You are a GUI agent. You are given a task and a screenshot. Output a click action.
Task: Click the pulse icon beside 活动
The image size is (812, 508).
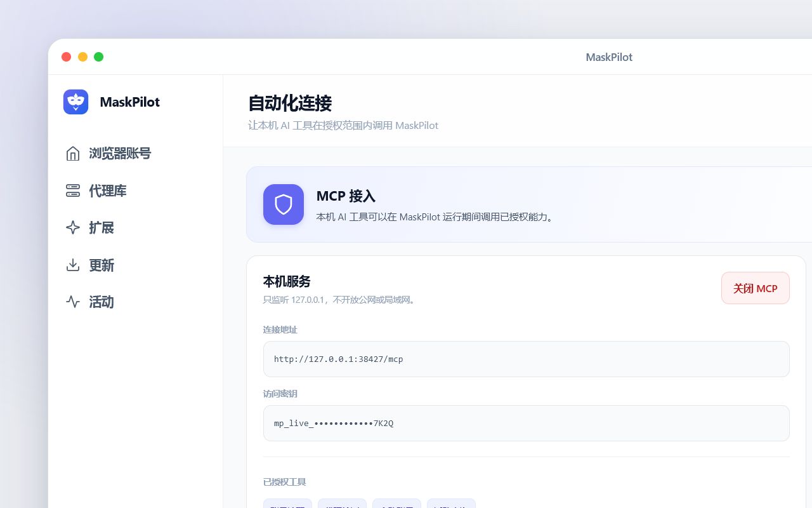tap(73, 302)
